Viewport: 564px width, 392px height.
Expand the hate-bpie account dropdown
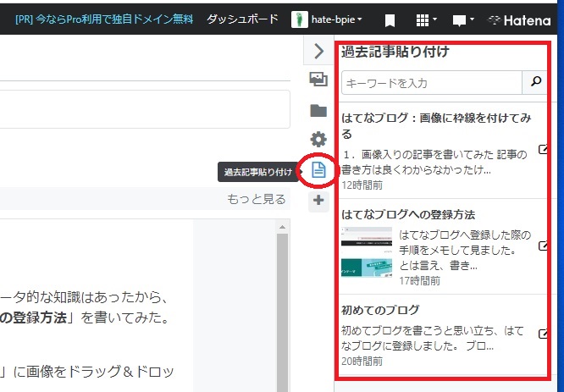(337, 19)
